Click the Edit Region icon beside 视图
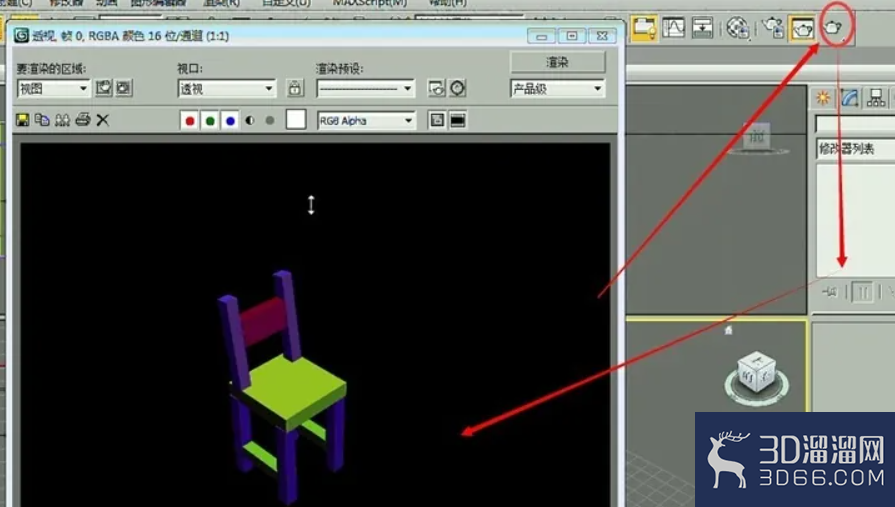Image resolution: width=895 pixels, height=507 pixels. click(103, 88)
